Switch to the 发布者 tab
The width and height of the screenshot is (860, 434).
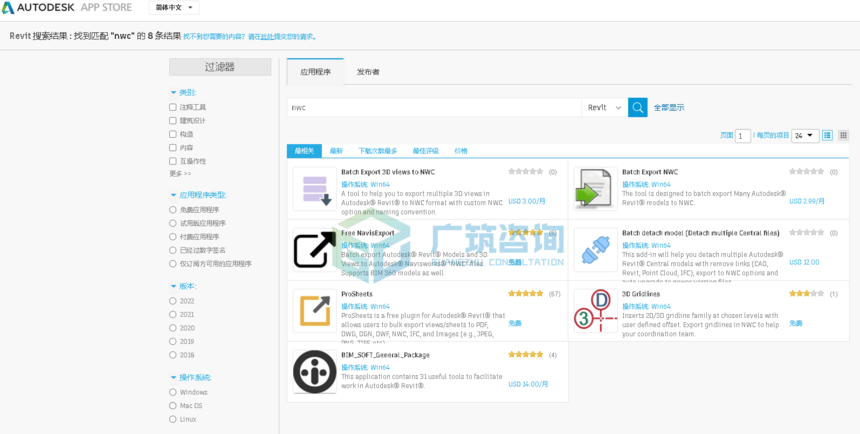coord(368,72)
